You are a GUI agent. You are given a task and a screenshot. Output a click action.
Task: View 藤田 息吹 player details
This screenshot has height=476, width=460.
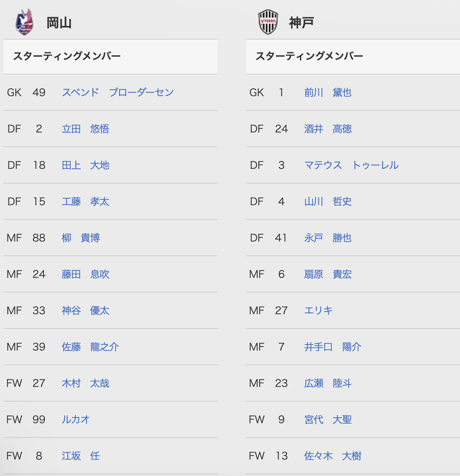click(86, 274)
